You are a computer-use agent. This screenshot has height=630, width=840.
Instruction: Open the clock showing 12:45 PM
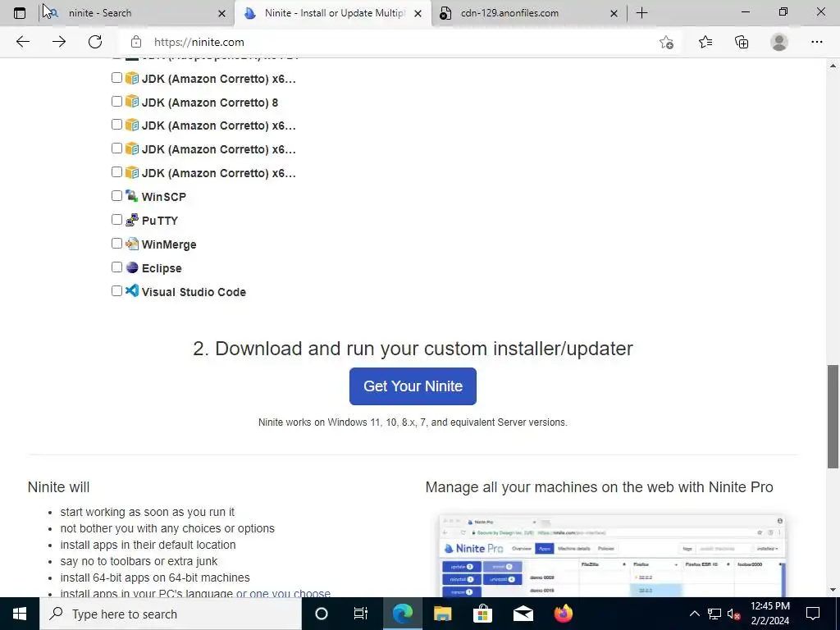coord(769,614)
